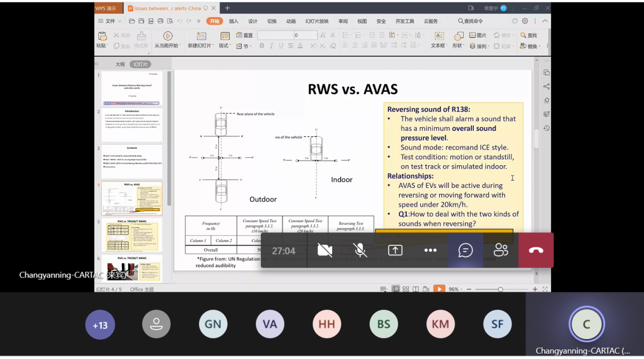Click the share screen icon

pyautogui.click(x=395, y=250)
